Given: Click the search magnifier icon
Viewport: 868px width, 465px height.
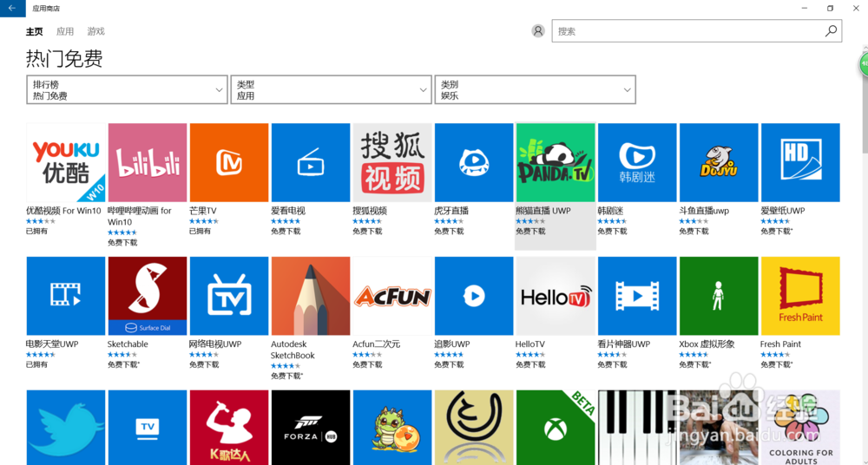Looking at the screenshot, I should click(x=831, y=31).
